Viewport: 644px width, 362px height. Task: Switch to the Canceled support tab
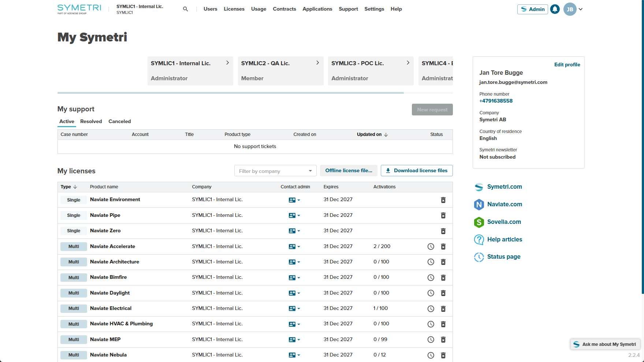coord(120,121)
